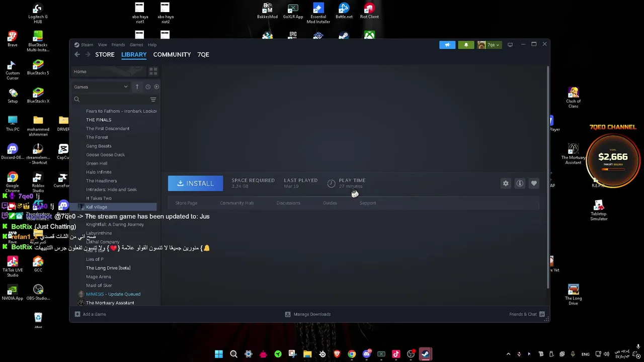The height and width of the screenshot is (362, 644).
Task: Open Clash of Clans desktop shortcut
Action: click(573, 98)
